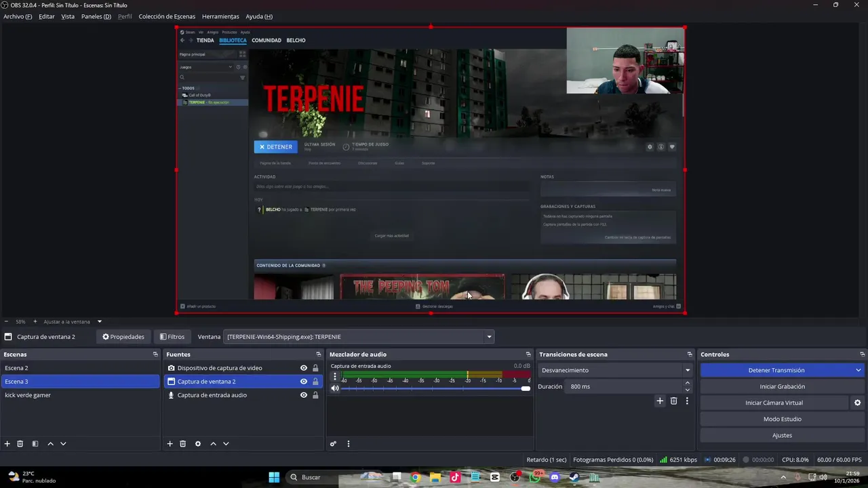Open the Editar menu

point(47,16)
